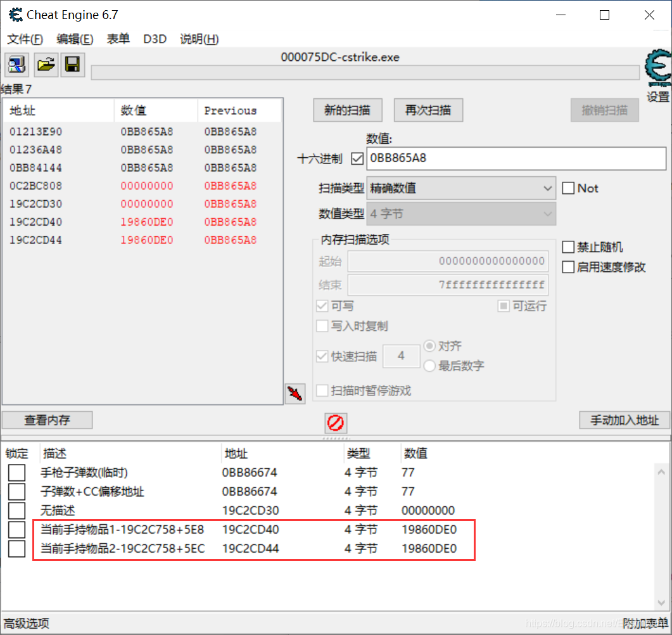Screen dimensions: 672x635
Task: Select result address 0BB84144
Action: click(36, 168)
